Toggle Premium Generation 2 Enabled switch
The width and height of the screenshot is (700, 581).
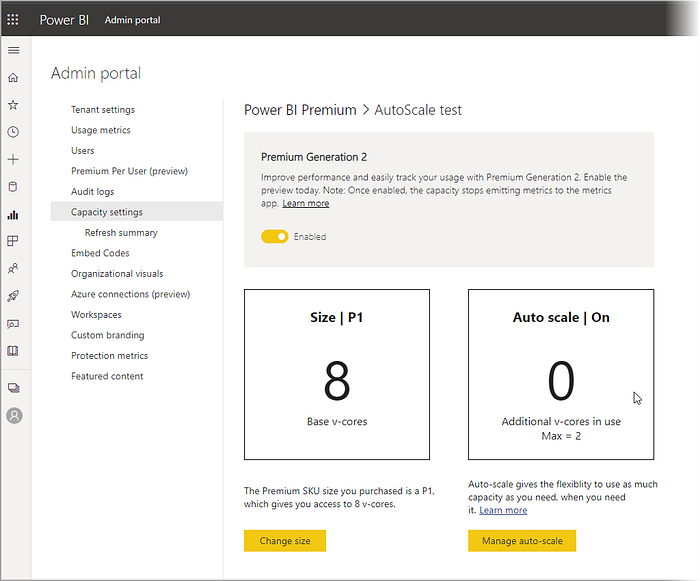pyautogui.click(x=275, y=236)
